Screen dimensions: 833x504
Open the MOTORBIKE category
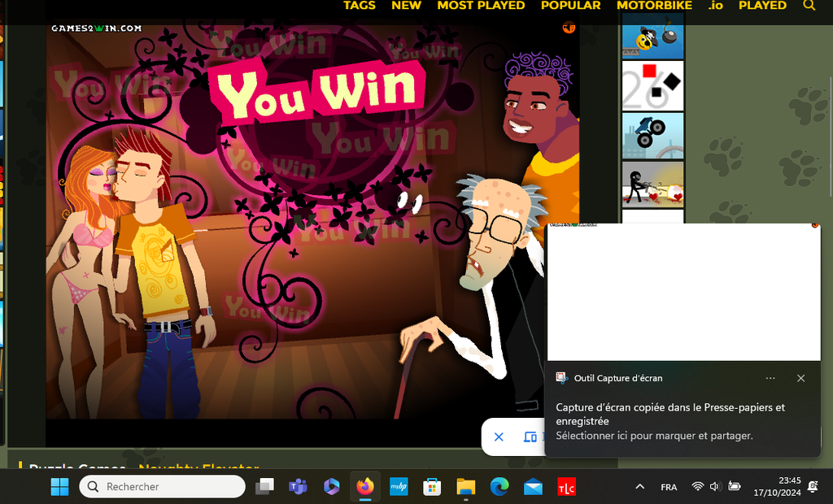point(654,6)
